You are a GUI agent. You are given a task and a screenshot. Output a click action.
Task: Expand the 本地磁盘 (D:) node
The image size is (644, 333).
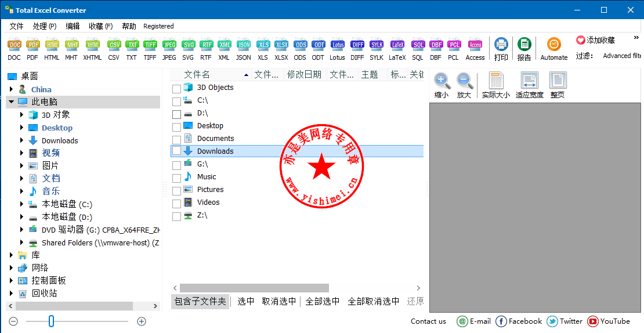pyautogui.click(x=22, y=216)
